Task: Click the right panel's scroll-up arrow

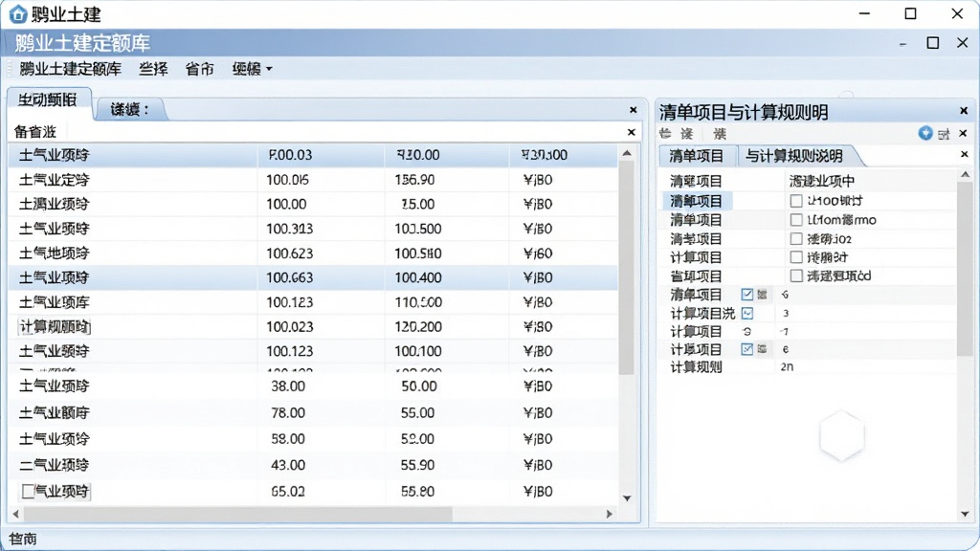Action: pyautogui.click(x=965, y=175)
